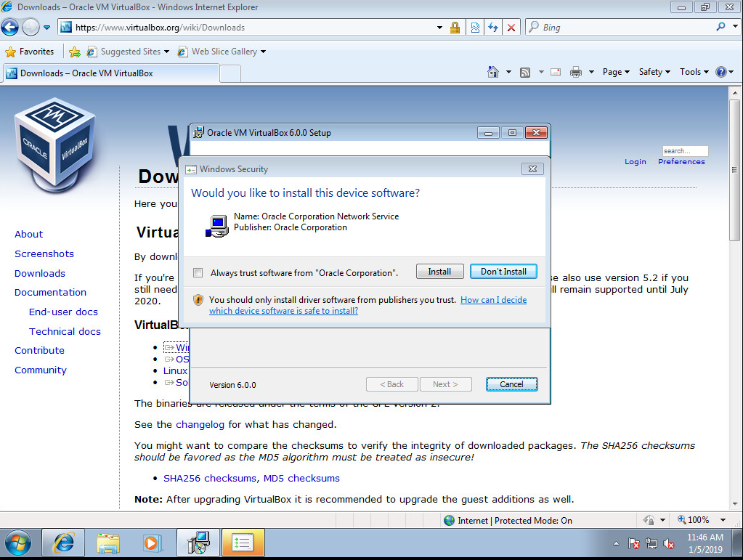Viewport: 743px width, 560px height.
Task: Click Internet Explorer taskbar icon
Action: [x=63, y=543]
